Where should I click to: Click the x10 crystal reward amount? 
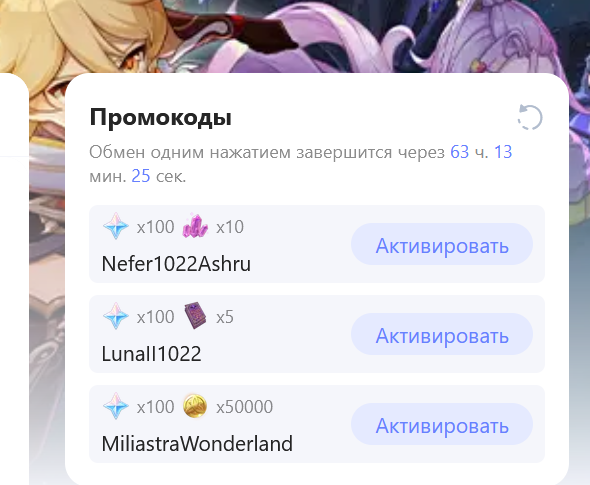tap(230, 227)
